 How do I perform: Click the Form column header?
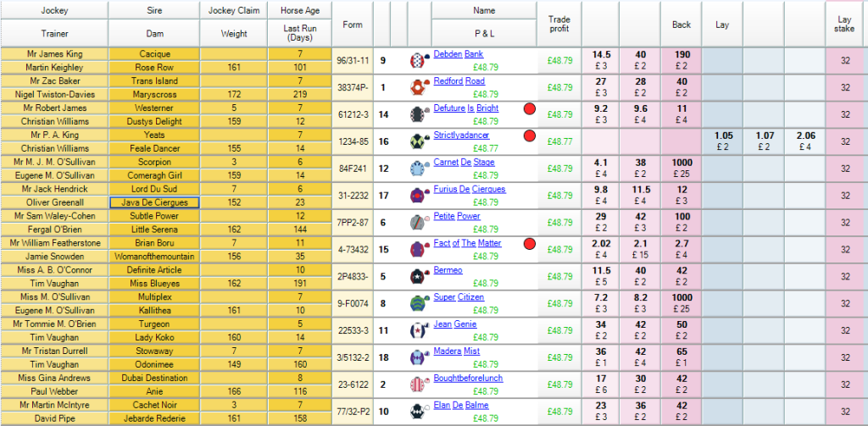(x=353, y=25)
